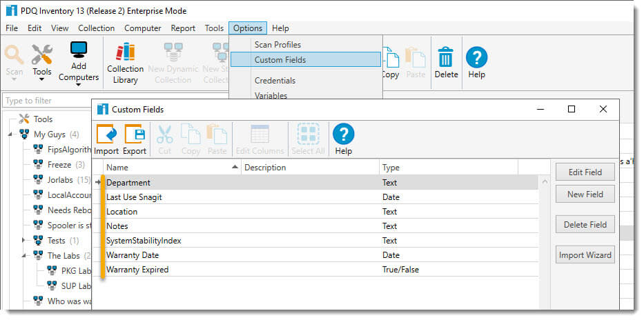Open the Report menu

click(183, 28)
